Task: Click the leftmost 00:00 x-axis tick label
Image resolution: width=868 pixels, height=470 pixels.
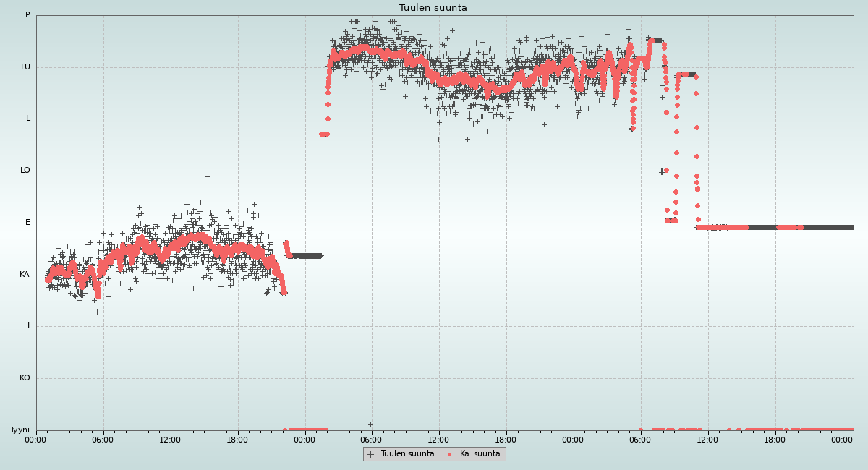Action: pyautogui.click(x=36, y=440)
